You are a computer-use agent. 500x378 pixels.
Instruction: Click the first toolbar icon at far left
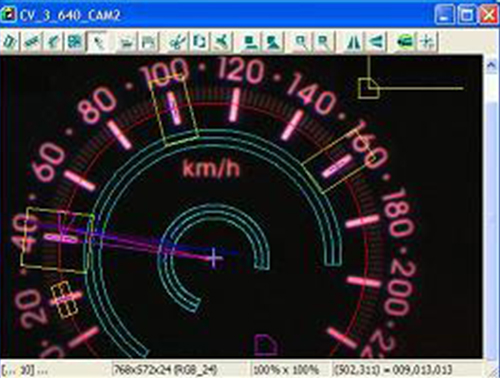click(10, 42)
